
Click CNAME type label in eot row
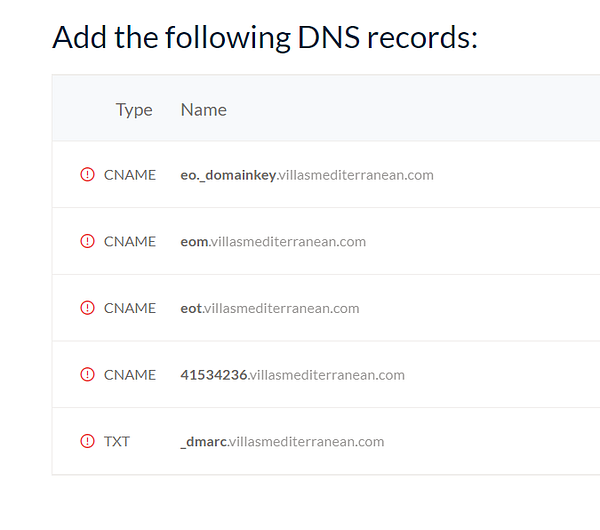point(130,308)
